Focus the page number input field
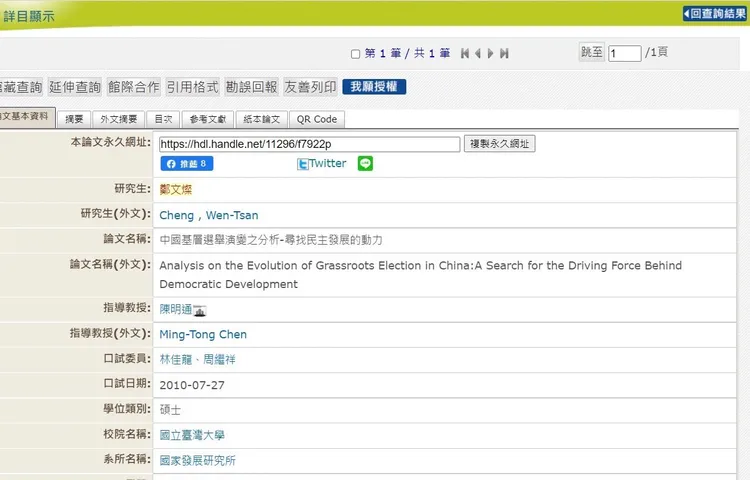Screen dimensions: 750x480 [x=625, y=53]
